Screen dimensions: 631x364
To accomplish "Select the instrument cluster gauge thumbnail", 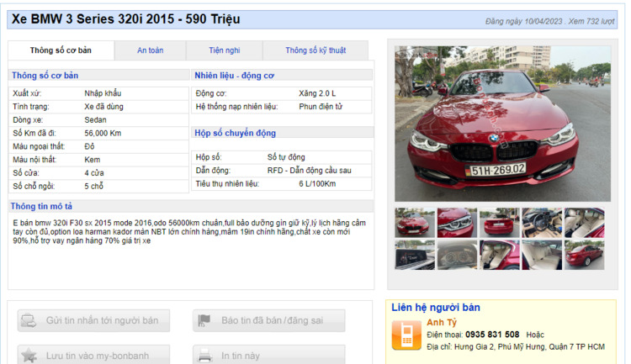I will click(457, 255).
